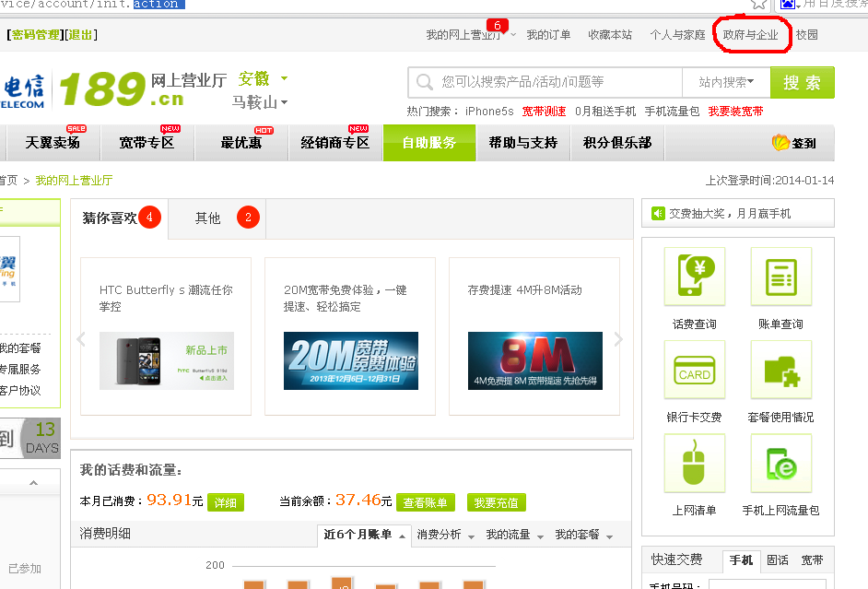This screenshot has width=868, height=589.
Task: Click the red 2 badge on 其他
Action: [248, 217]
